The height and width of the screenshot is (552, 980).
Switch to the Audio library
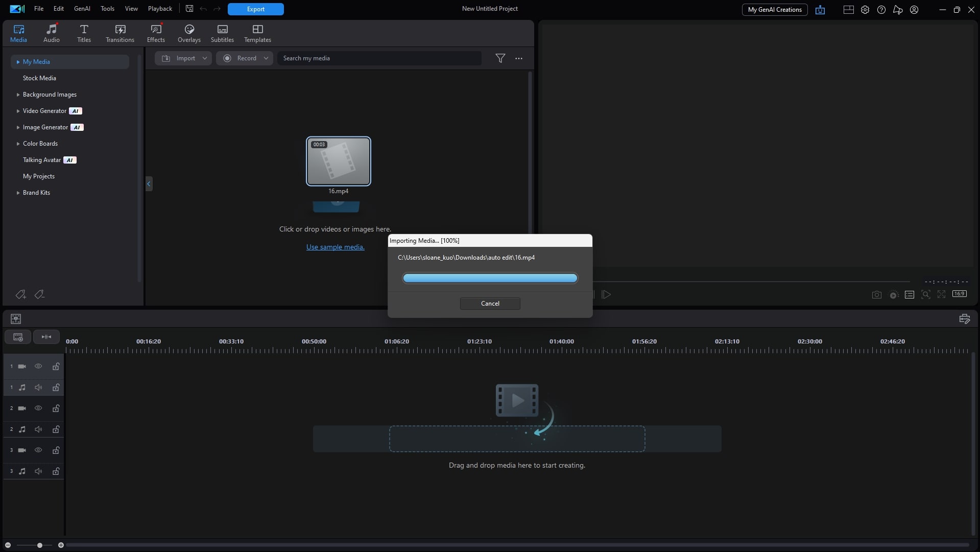[51, 32]
